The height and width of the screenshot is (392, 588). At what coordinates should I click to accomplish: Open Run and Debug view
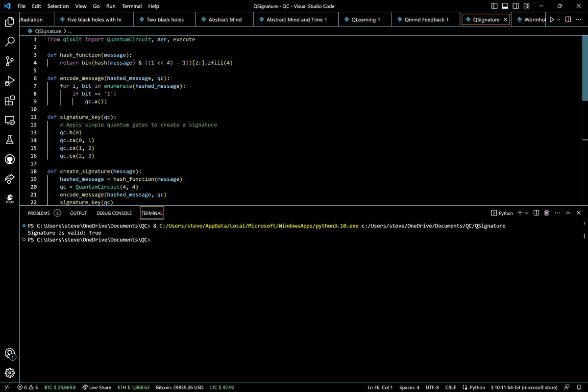pyautogui.click(x=9, y=81)
